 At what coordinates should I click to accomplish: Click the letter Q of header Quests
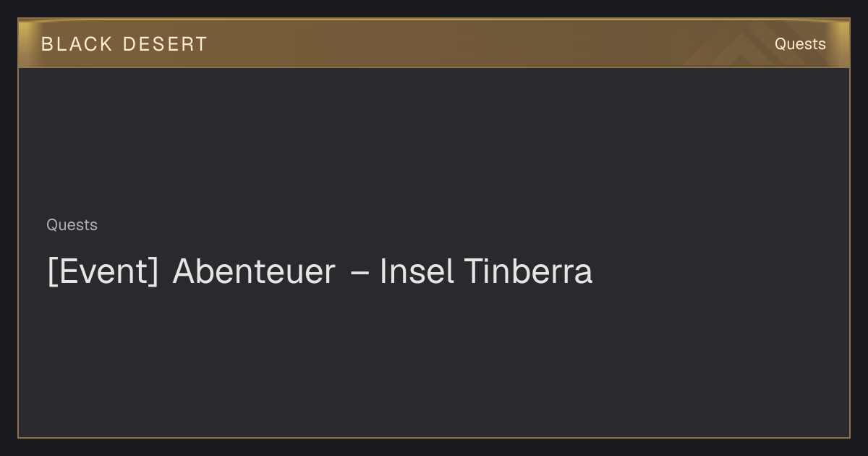click(781, 44)
